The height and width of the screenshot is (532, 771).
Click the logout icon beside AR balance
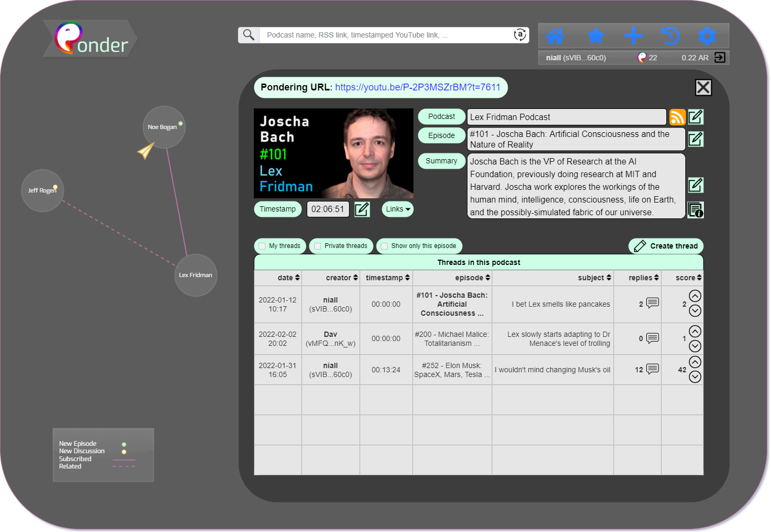point(720,58)
